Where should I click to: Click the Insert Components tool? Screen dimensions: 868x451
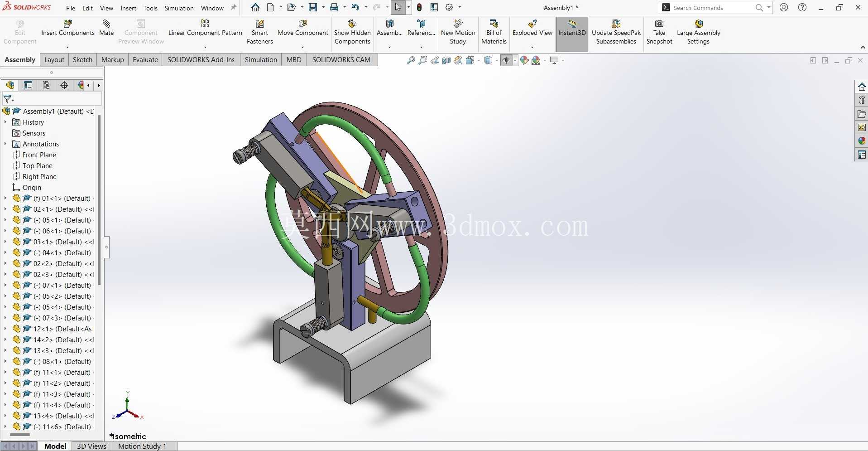point(68,28)
